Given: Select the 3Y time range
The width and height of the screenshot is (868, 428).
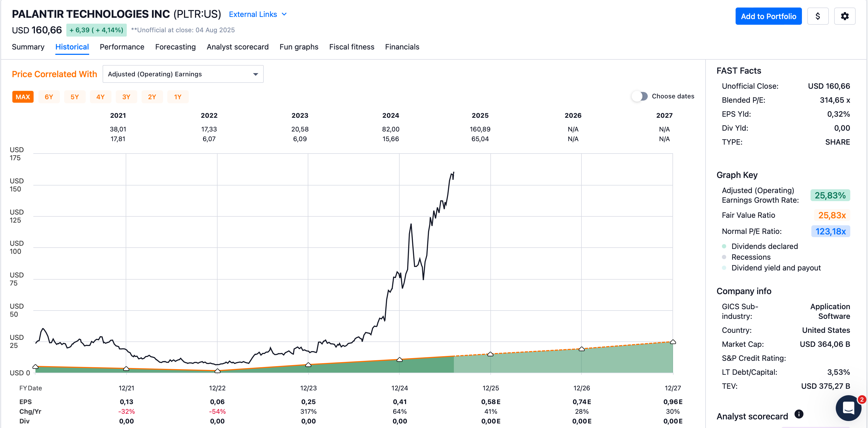Looking at the screenshot, I should click(x=126, y=97).
